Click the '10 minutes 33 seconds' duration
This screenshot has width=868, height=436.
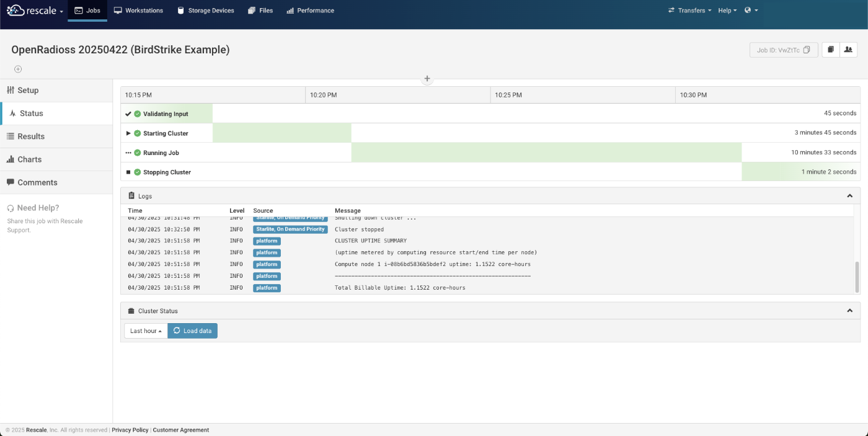(823, 153)
